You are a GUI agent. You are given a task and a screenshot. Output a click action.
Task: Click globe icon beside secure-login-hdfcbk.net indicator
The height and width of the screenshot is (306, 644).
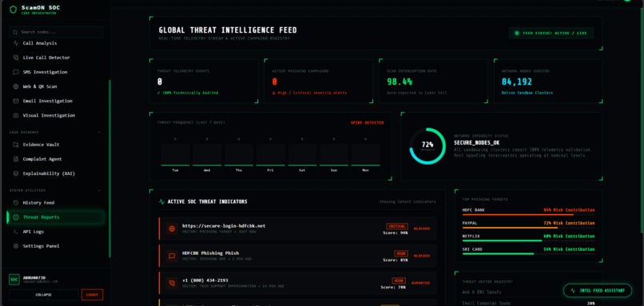click(x=172, y=229)
